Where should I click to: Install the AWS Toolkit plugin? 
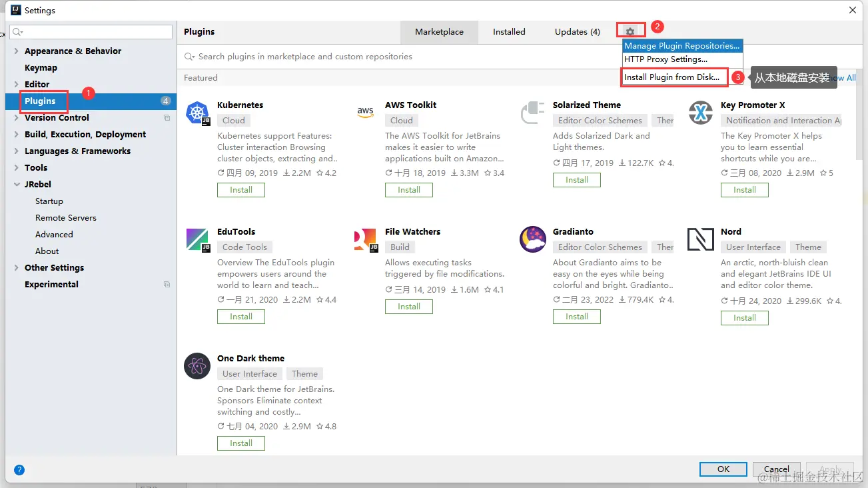(409, 190)
